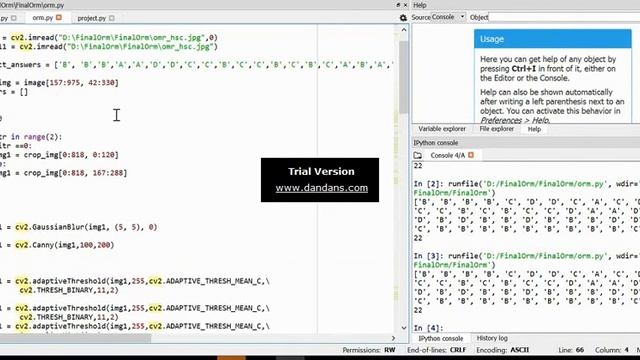Screen dimensions: 640x360
Task: Click the editor scrollbar down arrow
Action: coord(404,328)
